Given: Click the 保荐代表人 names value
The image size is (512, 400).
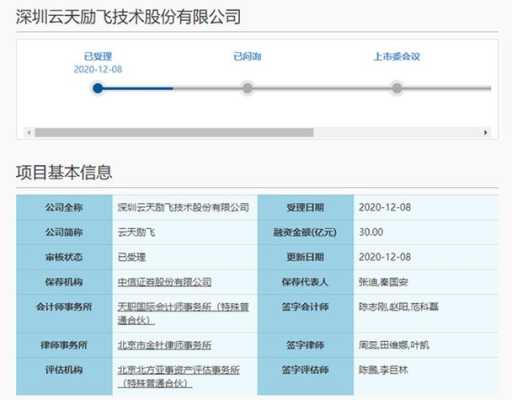Looking at the screenshot, I should point(383,282).
